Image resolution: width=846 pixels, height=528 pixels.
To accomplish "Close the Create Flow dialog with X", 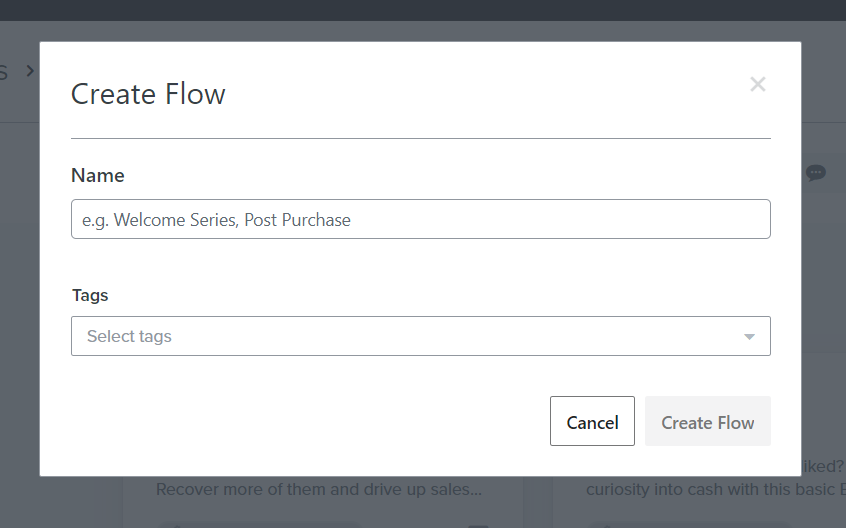I will pyautogui.click(x=758, y=84).
